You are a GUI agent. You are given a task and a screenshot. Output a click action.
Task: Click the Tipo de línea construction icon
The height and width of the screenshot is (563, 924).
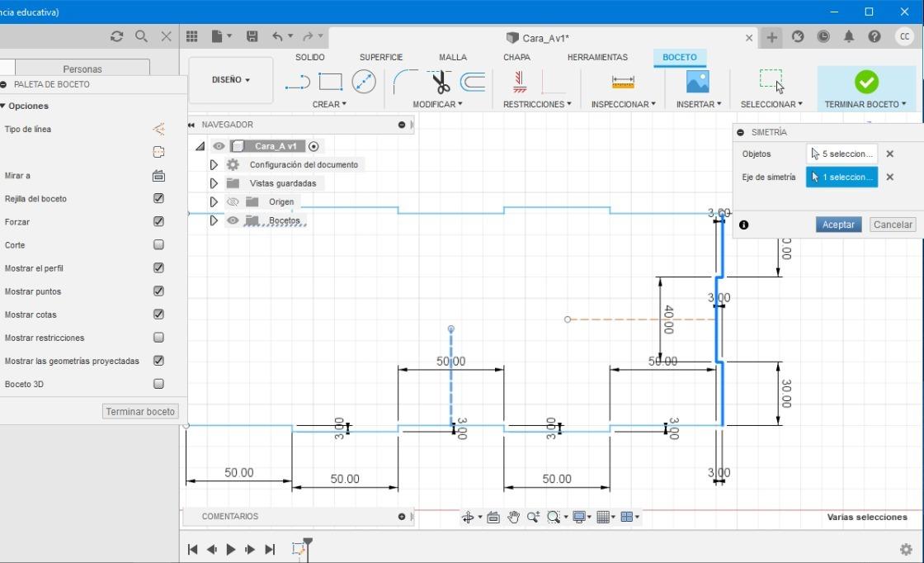pyautogui.click(x=158, y=129)
